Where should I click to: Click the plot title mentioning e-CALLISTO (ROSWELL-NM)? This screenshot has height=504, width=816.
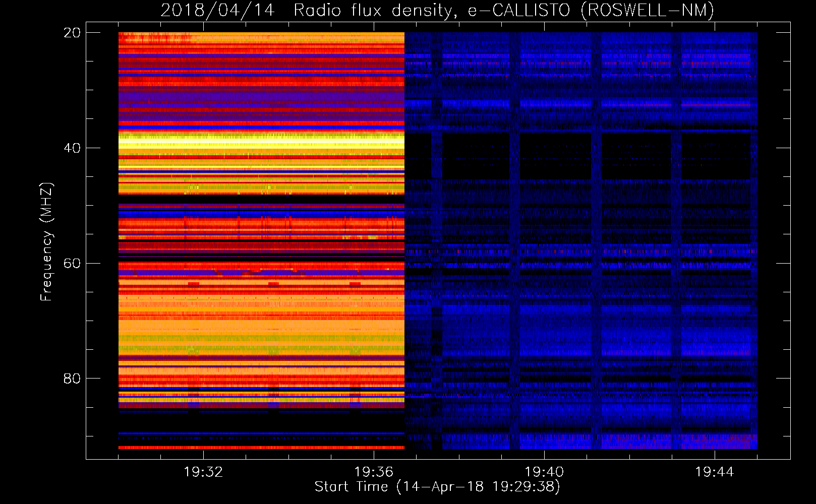437,10
